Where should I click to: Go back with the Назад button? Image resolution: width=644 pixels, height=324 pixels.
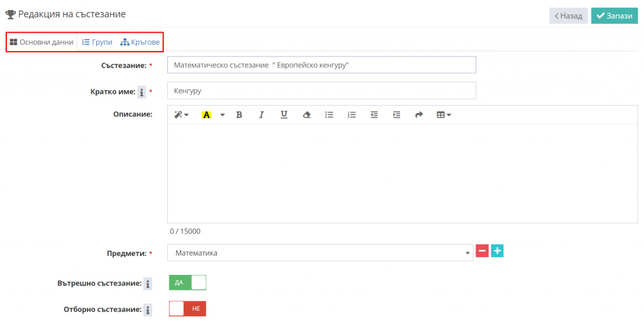pyautogui.click(x=568, y=16)
